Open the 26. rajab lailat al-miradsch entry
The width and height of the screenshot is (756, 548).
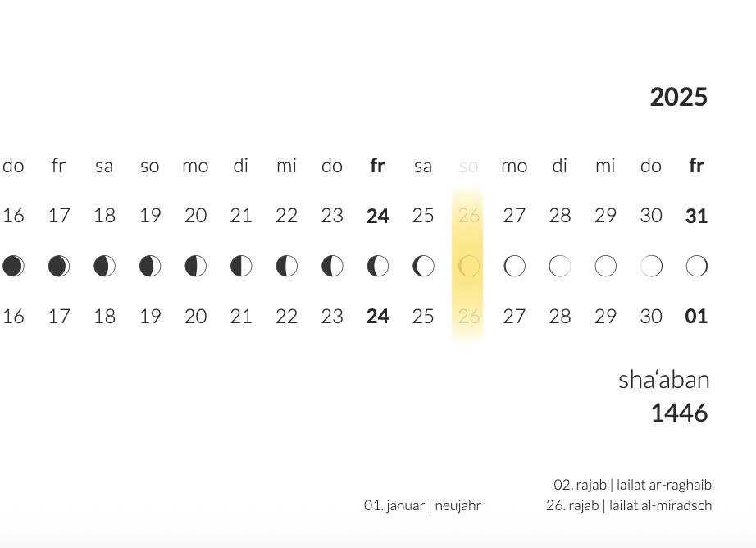pyautogui.click(x=629, y=505)
